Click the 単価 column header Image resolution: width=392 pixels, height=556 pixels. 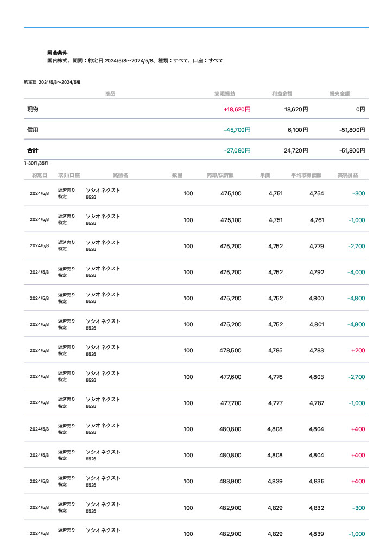click(x=265, y=175)
